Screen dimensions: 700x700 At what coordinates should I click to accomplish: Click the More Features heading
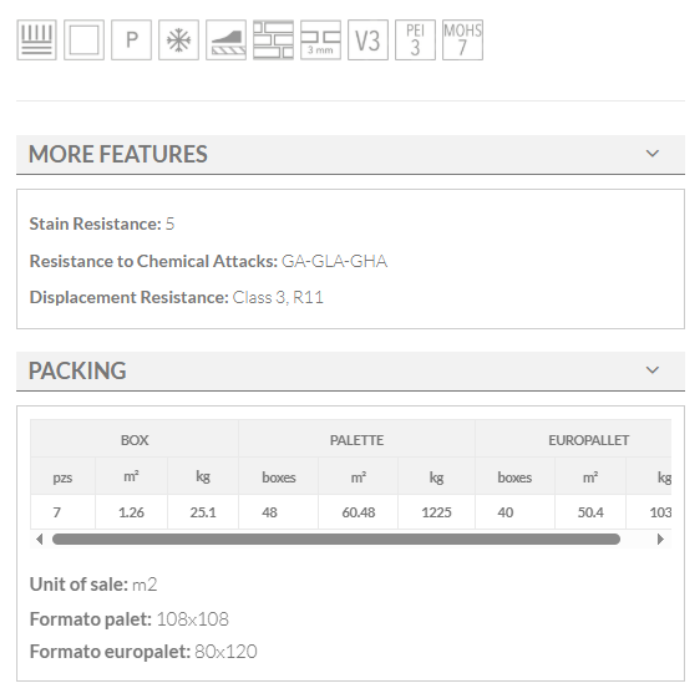tap(118, 155)
